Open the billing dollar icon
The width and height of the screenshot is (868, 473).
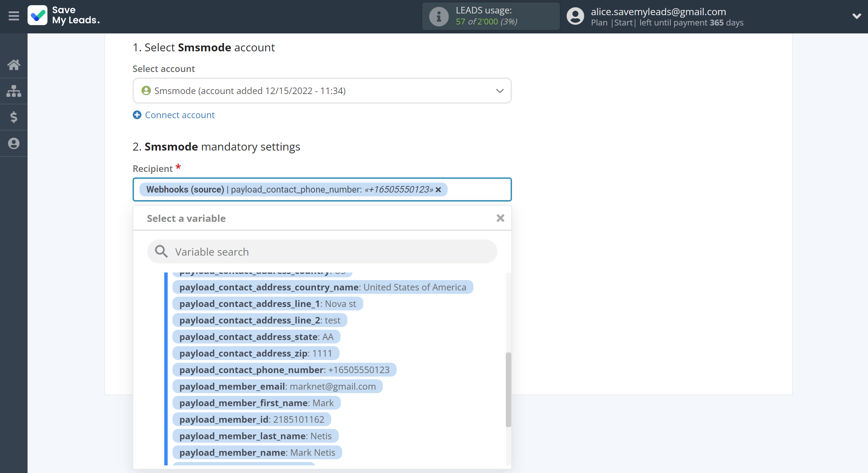(x=14, y=117)
